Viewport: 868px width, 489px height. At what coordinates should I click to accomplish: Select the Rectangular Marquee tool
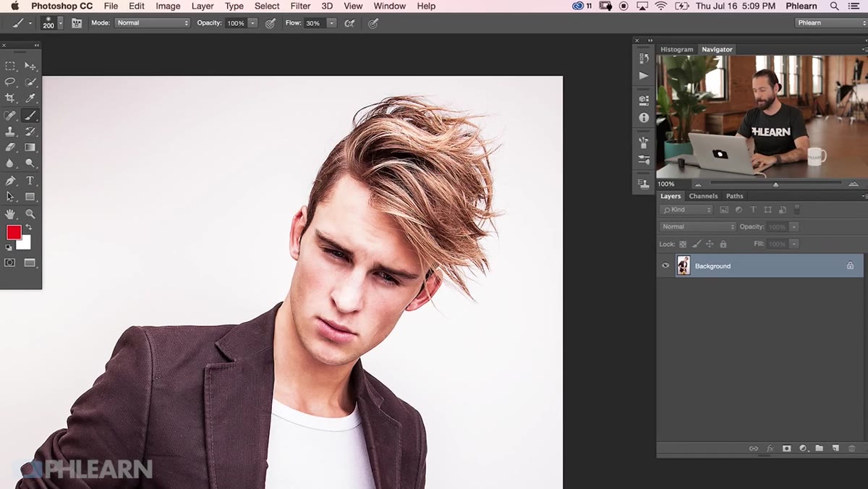10,66
